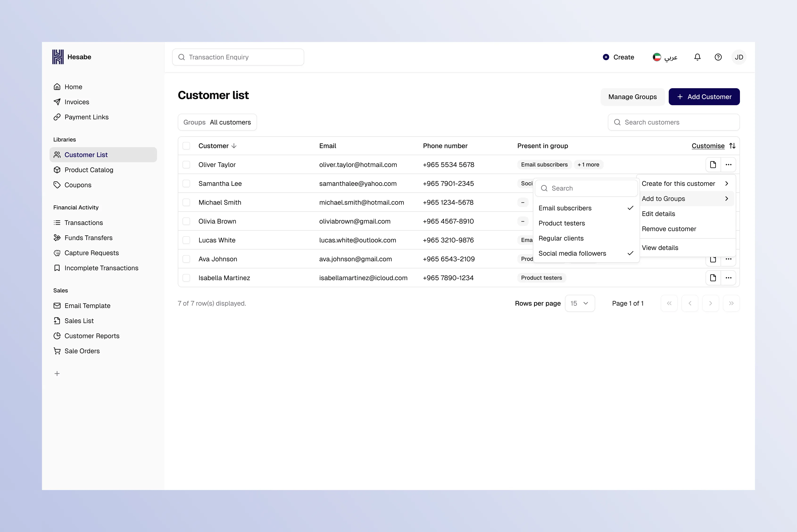
Task: Toggle Social media followers group option
Action: click(586, 254)
